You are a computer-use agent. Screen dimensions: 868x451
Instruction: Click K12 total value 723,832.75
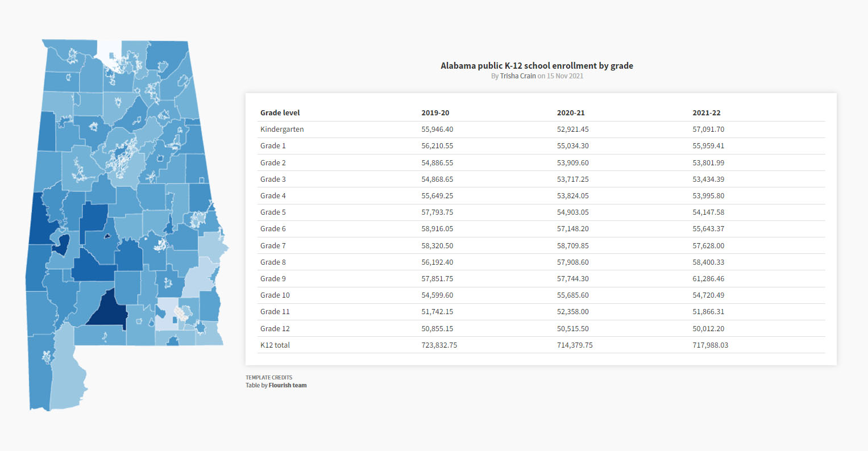point(439,345)
